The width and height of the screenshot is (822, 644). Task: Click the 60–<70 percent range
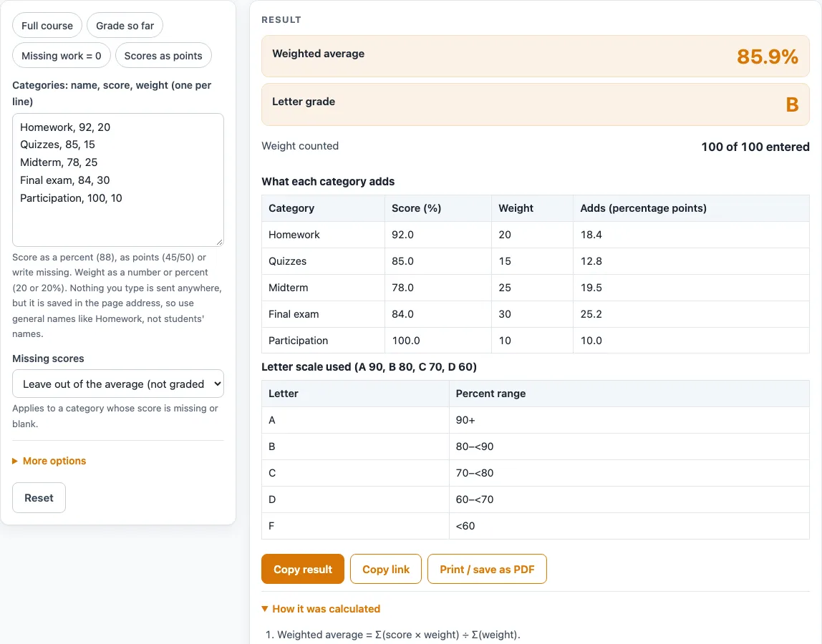click(x=475, y=499)
